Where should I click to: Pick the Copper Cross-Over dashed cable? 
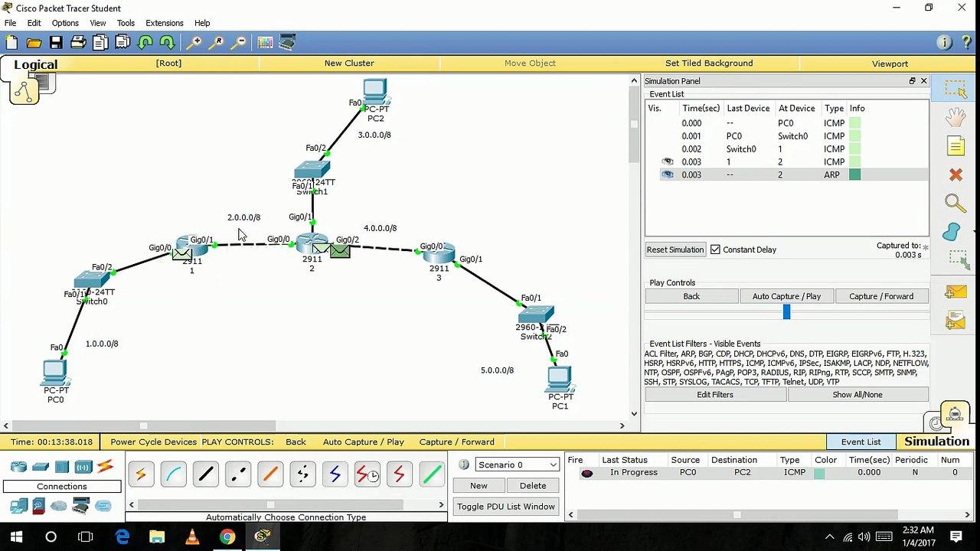[238, 475]
